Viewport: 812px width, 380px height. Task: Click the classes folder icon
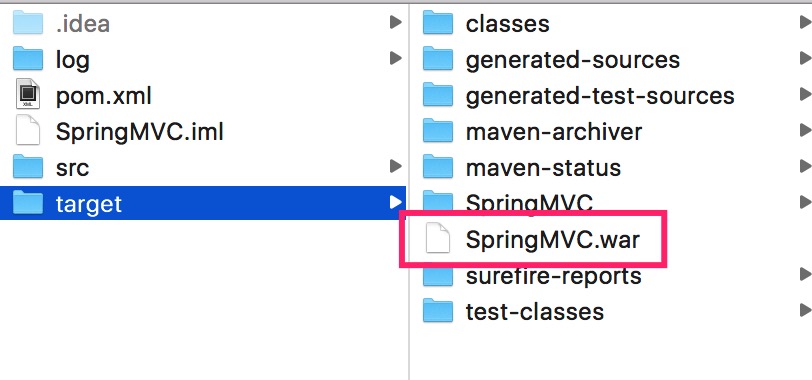438,23
